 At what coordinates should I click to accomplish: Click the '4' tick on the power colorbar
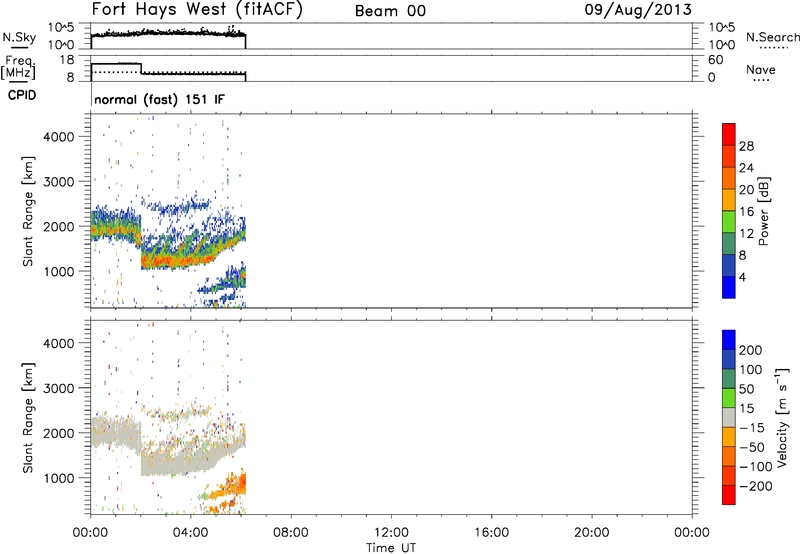tap(742, 277)
